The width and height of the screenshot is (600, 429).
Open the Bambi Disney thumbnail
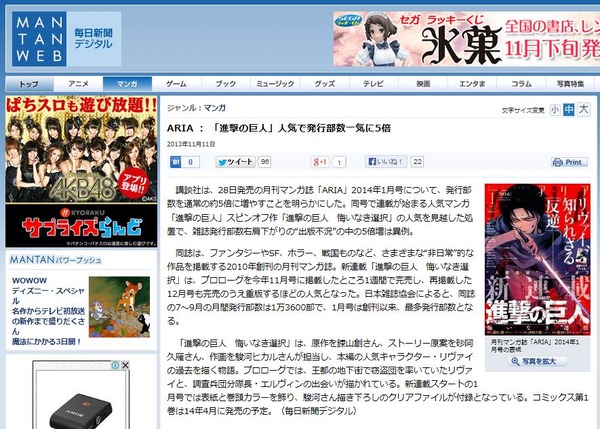pyautogui.click(x=119, y=307)
